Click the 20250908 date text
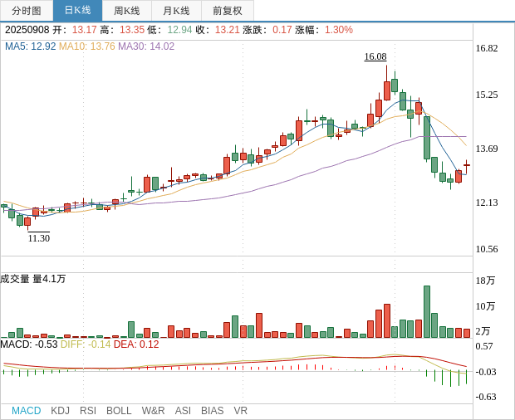Image resolution: width=515 pixels, height=420 pixels. [27, 30]
